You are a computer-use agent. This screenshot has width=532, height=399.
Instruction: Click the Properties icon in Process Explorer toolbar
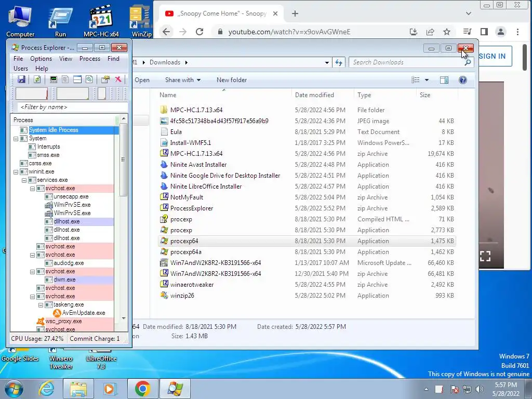point(105,79)
